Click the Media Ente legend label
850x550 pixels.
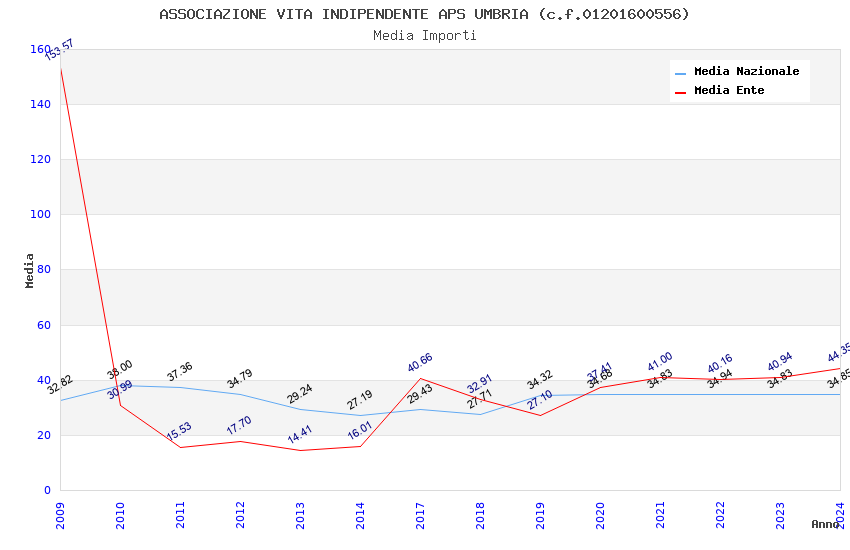point(729,90)
